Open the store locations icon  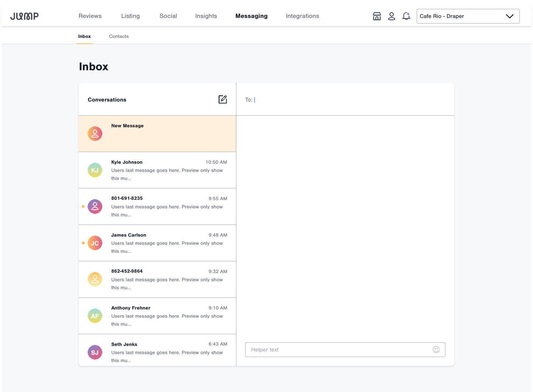click(x=377, y=16)
